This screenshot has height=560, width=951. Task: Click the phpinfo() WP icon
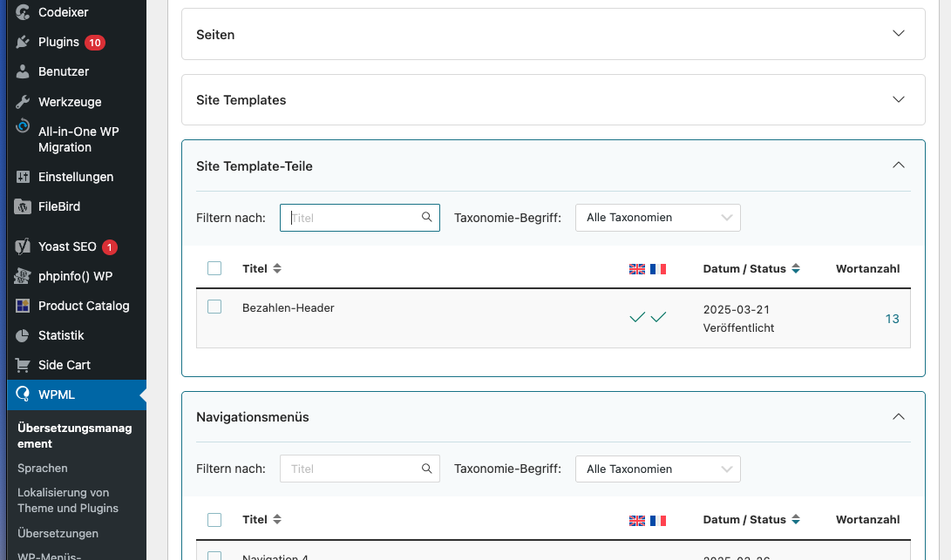pos(23,276)
